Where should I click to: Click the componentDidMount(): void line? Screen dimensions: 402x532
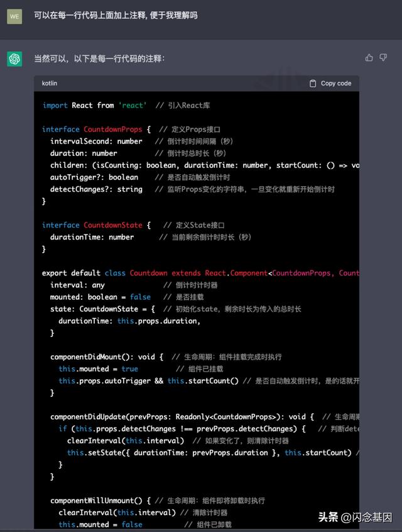[x=107, y=357]
